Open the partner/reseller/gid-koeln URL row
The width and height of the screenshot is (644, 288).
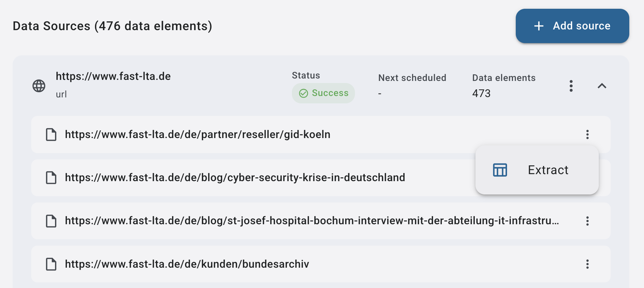(198, 135)
